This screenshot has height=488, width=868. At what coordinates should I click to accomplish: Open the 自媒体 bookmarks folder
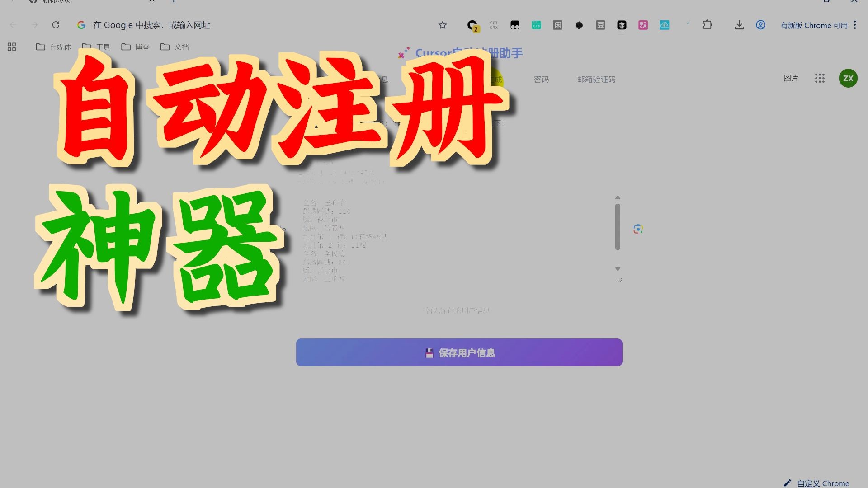(53, 47)
